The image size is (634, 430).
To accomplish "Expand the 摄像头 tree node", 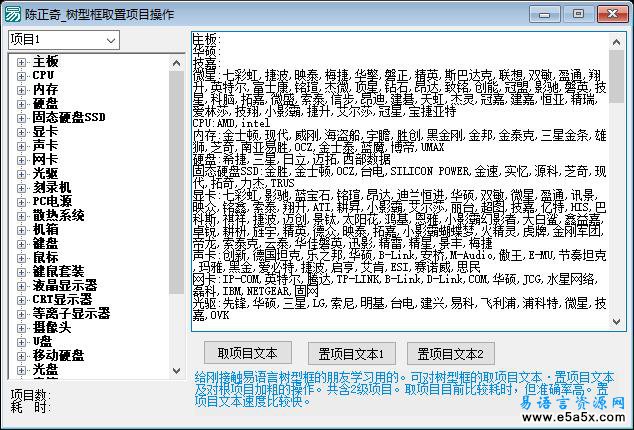I will [21, 328].
